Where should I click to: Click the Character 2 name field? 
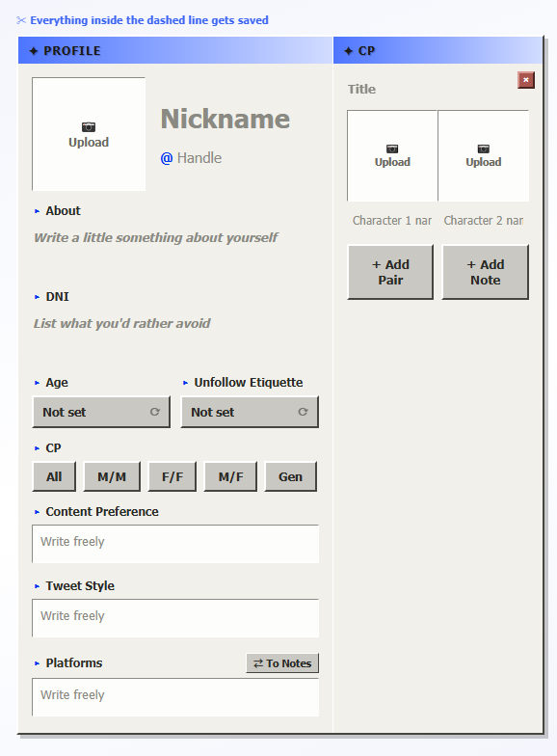click(484, 220)
